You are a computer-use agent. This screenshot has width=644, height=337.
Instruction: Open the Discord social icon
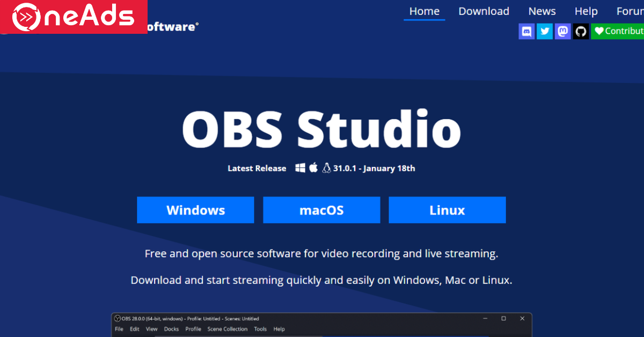click(x=527, y=31)
